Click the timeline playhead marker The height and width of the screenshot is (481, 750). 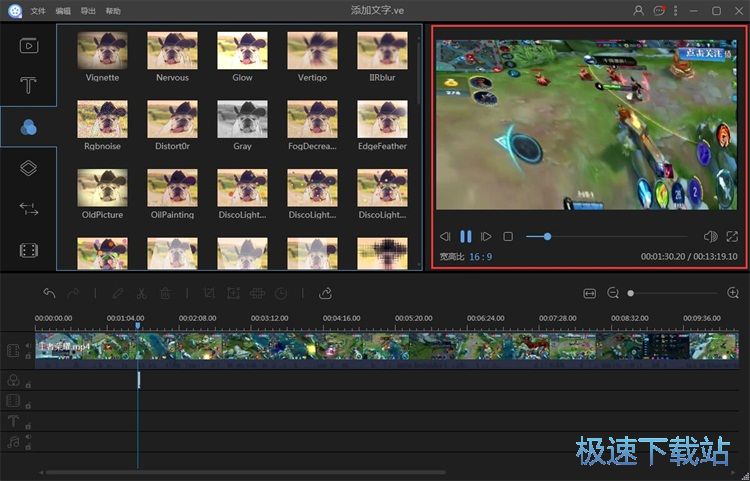(x=138, y=326)
